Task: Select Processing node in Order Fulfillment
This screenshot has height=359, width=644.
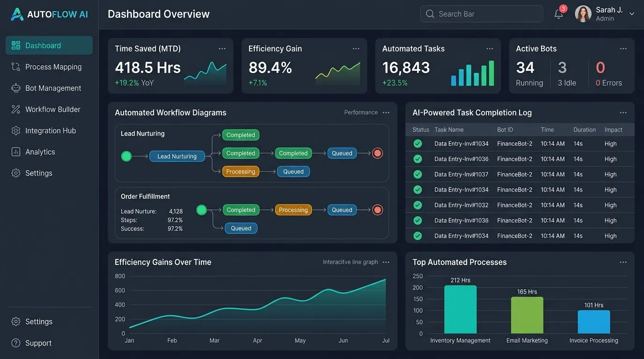Action: 293,210
